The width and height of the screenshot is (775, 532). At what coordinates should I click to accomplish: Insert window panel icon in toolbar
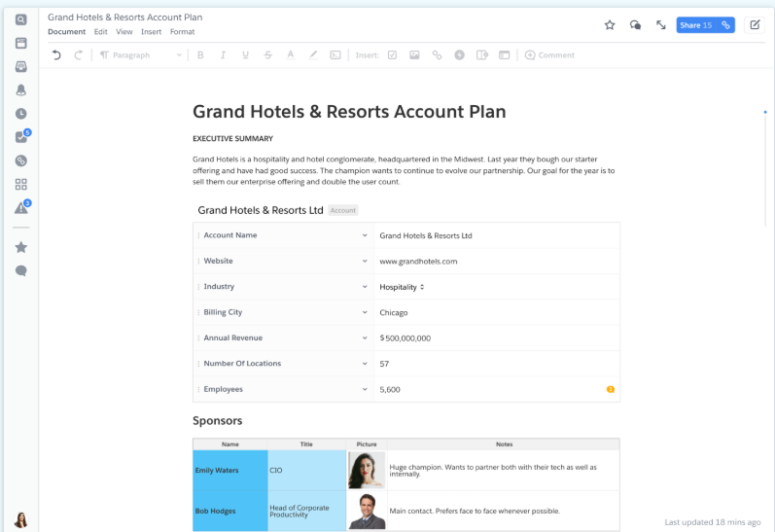pos(504,54)
